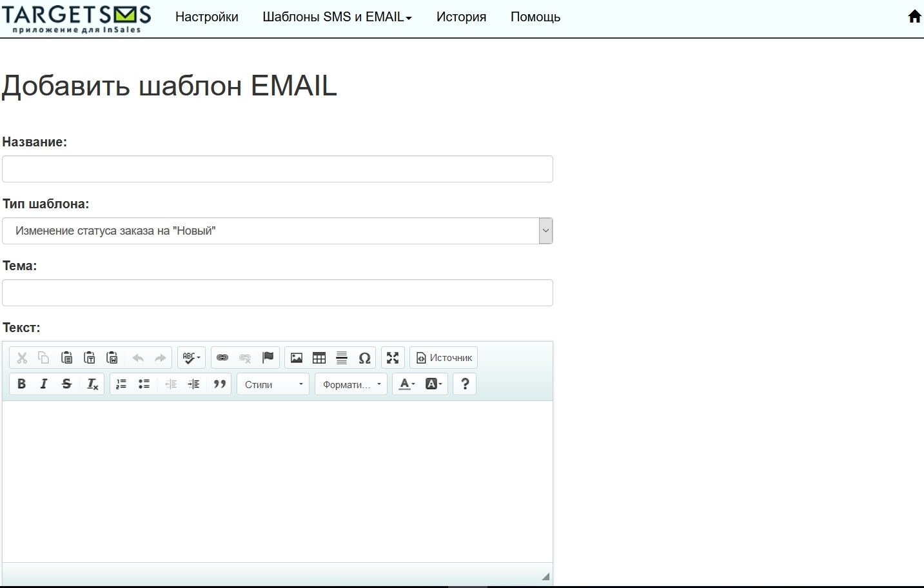Click the Cut icon in editor toolbar
The width and height of the screenshot is (924, 588).
point(22,358)
